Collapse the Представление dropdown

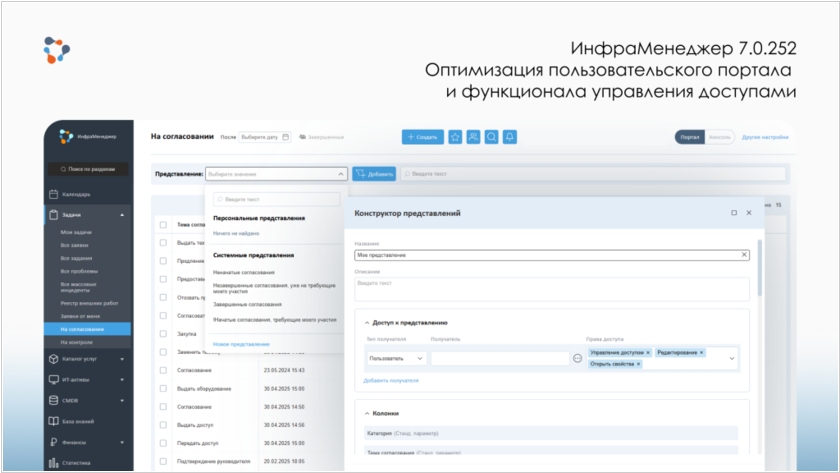(x=341, y=174)
